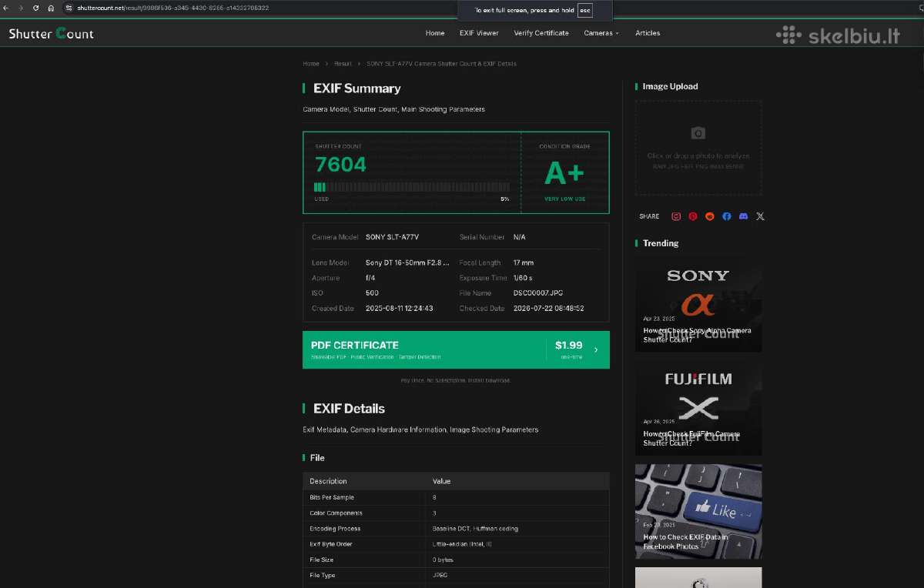Open the EXIF Viewer navigation item

tap(479, 33)
